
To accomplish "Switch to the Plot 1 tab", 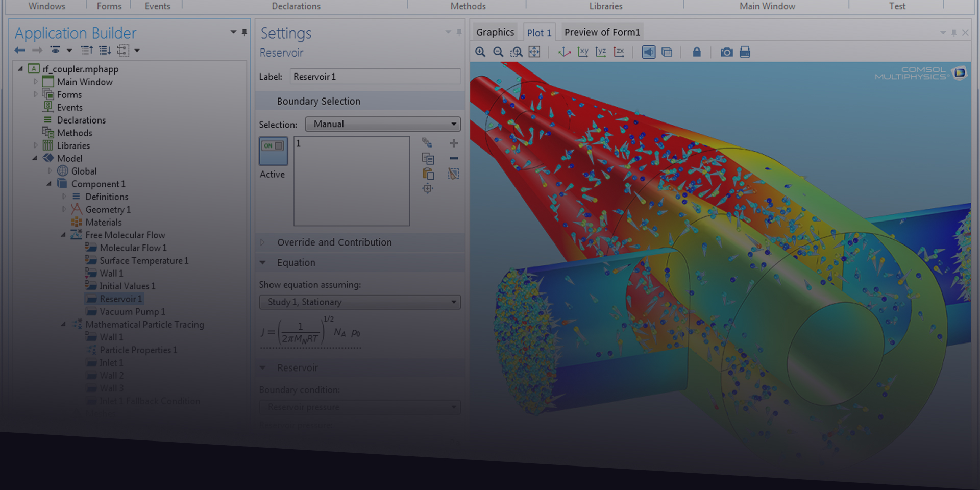I will pos(539,32).
